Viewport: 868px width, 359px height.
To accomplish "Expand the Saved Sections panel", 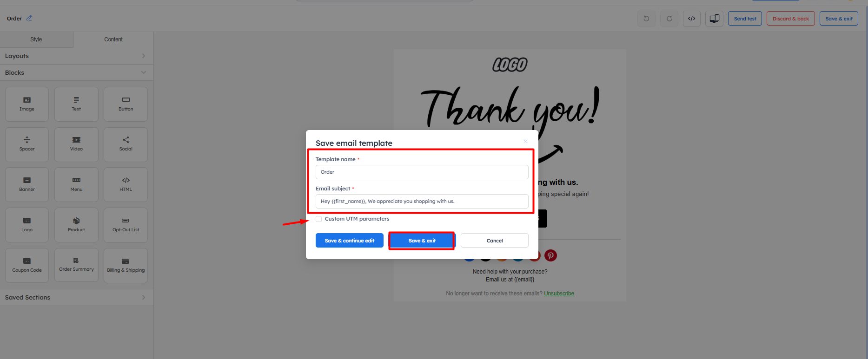I will point(77,297).
